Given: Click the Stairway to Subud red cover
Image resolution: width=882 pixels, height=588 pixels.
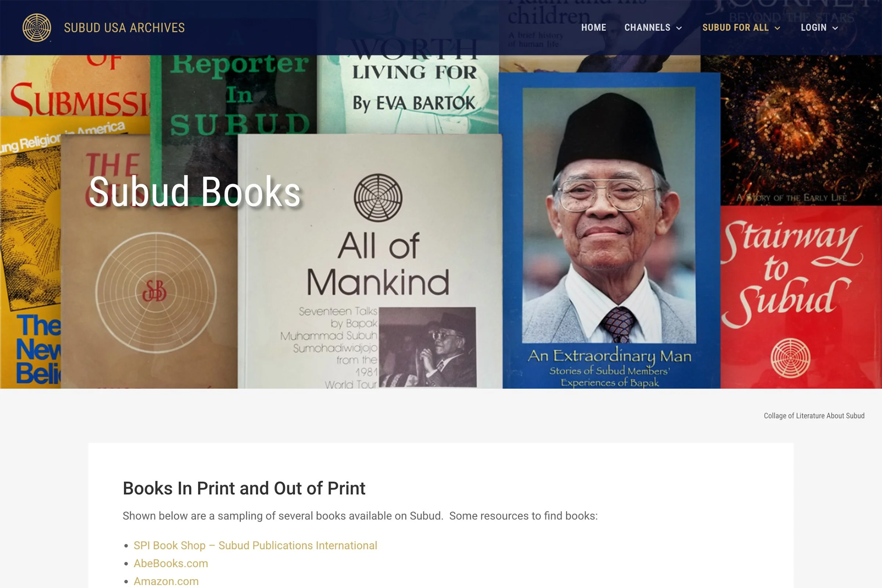Looking at the screenshot, I should click(x=801, y=297).
